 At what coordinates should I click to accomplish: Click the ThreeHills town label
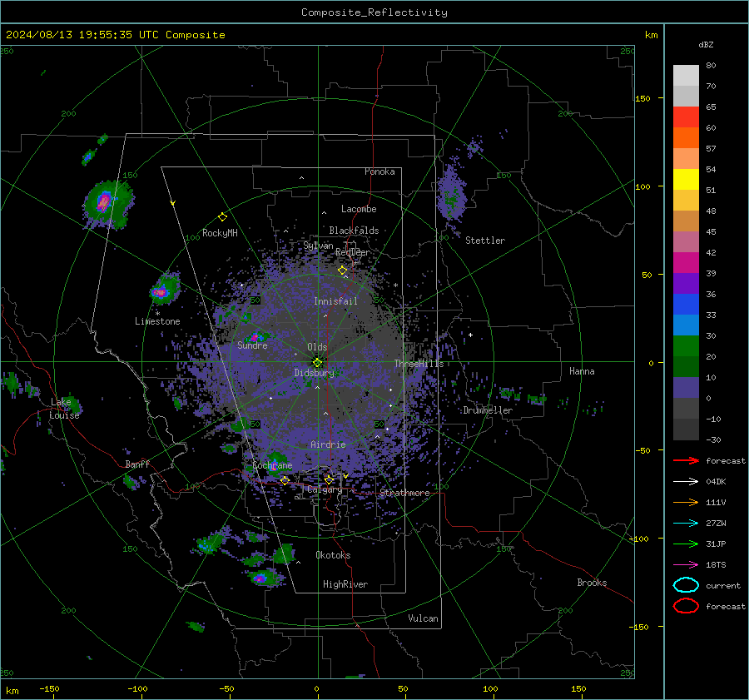tap(419, 364)
